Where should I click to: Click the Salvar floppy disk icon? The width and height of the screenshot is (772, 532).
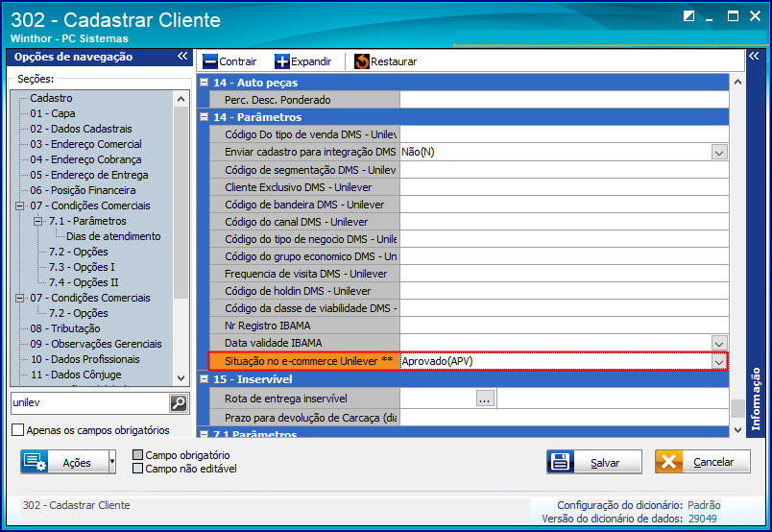point(561,462)
